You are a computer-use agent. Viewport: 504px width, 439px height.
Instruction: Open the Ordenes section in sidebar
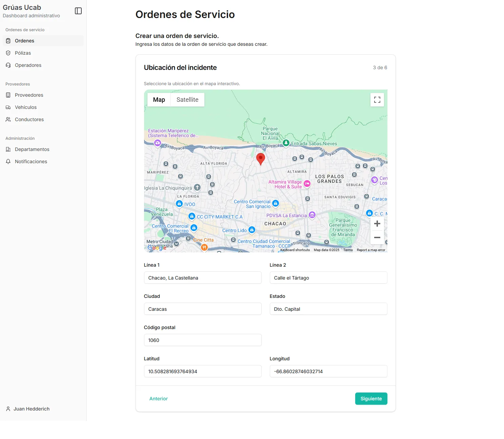(x=24, y=40)
